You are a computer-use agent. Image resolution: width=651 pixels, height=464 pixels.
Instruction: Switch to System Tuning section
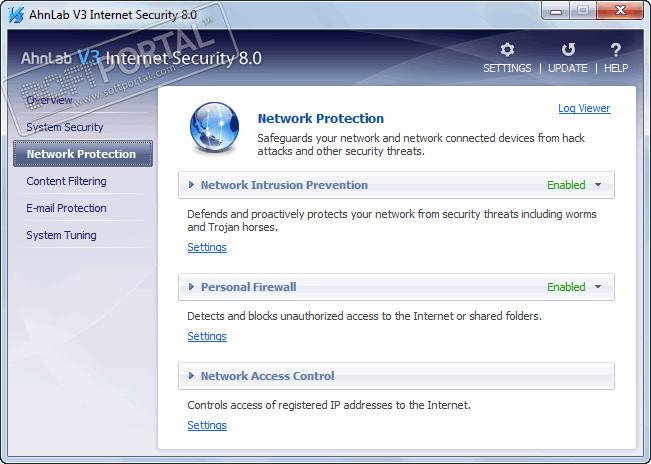coord(61,235)
